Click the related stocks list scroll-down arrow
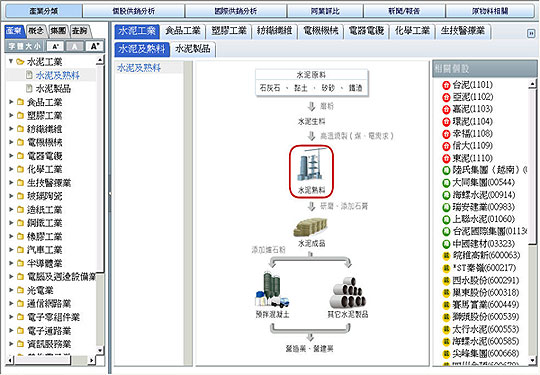This screenshot has width=540, height=375. [x=532, y=361]
